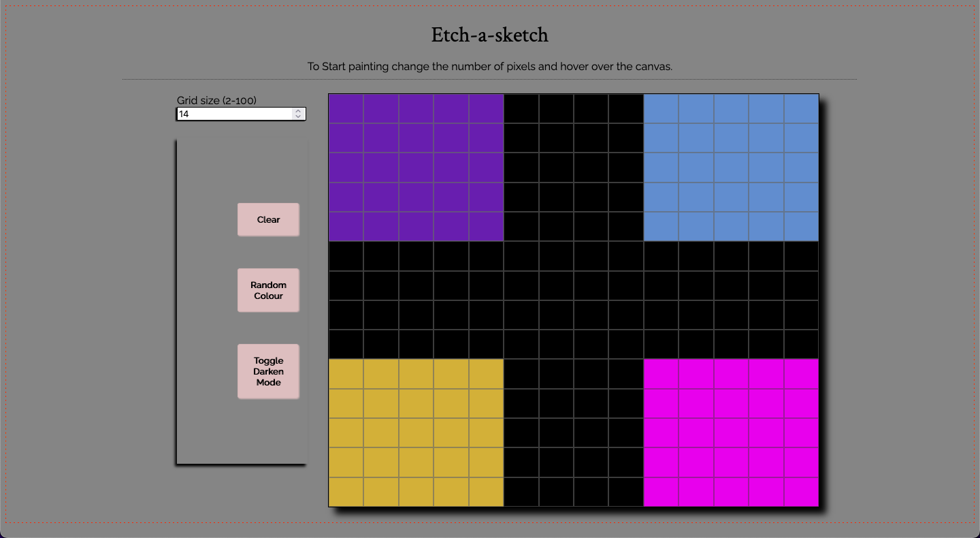Click the top-right corner blue cell
This screenshot has height=538, width=980.
(801, 108)
